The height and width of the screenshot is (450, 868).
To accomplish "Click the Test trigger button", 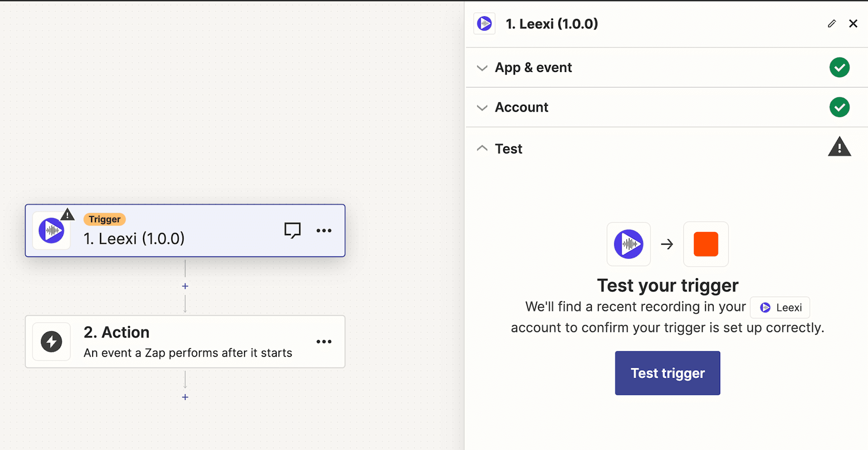I will [667, 373].
